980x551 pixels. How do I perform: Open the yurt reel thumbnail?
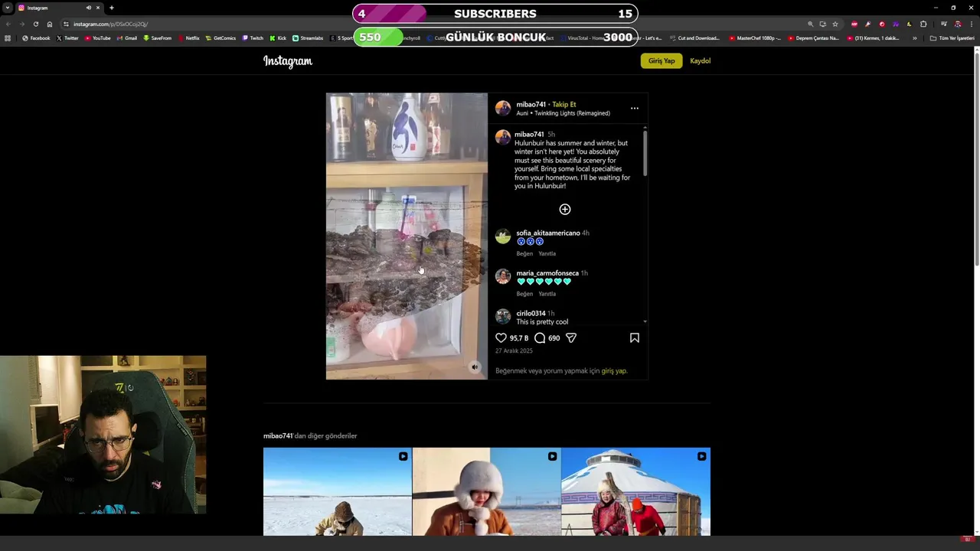(x=635, y=491)
